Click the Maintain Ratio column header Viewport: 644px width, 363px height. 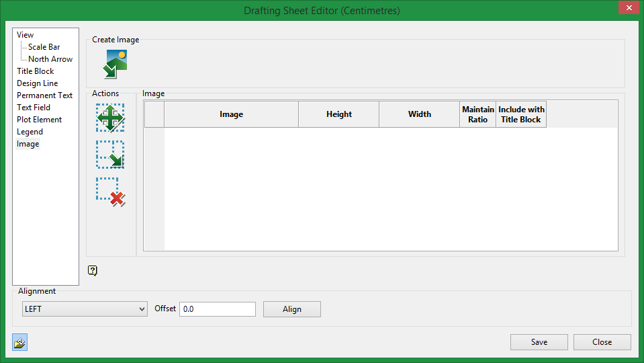pyautogui.click(x=477, y=114)
